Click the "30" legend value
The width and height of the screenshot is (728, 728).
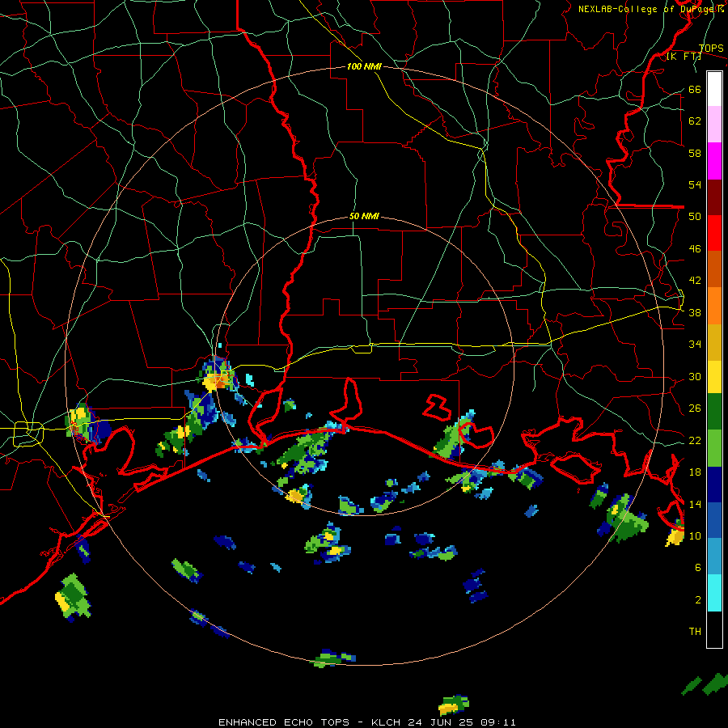pyautogui.click(x=695, y=376)
